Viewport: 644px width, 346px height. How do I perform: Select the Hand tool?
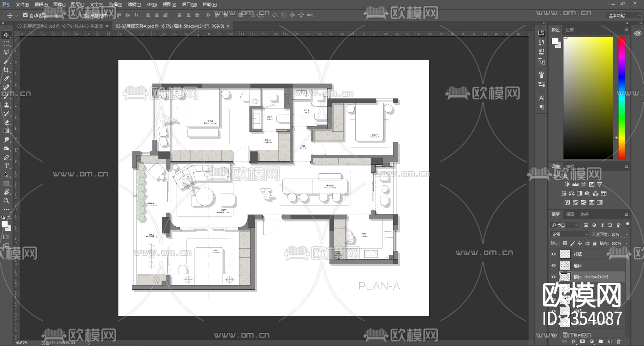(x=6, y=192)
